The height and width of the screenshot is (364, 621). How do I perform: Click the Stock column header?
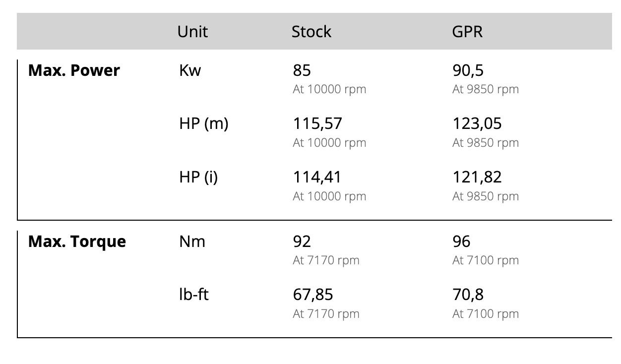[x=311, y=32]
